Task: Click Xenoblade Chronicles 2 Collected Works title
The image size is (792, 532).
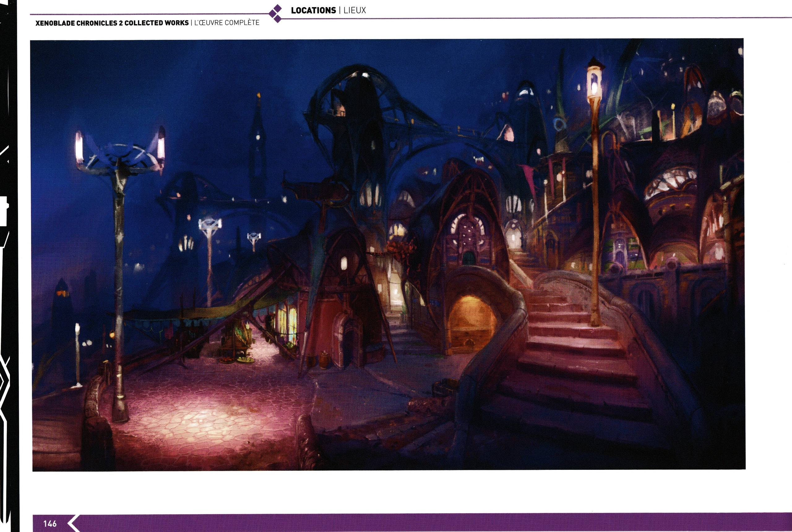Action: coord(112,23)
